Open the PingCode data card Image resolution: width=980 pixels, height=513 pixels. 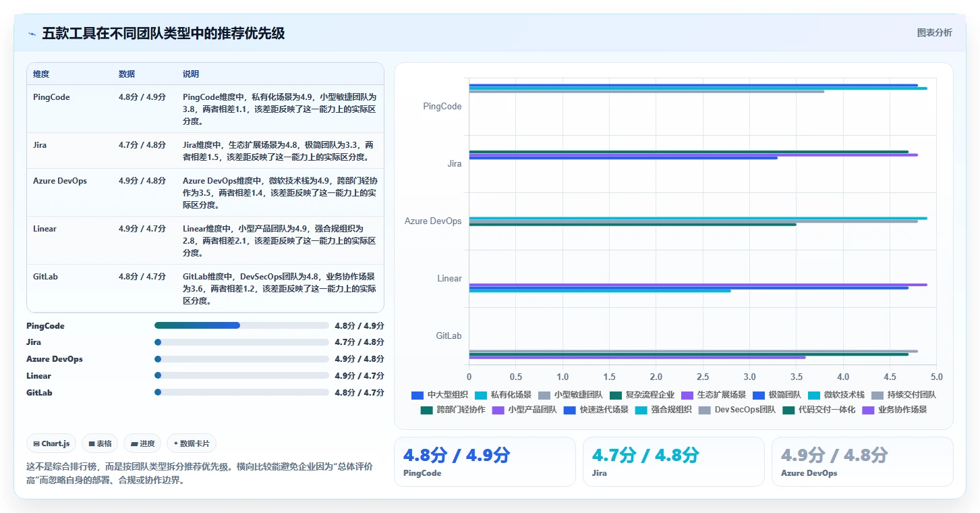pyautogui.click(x=484, y=462)
